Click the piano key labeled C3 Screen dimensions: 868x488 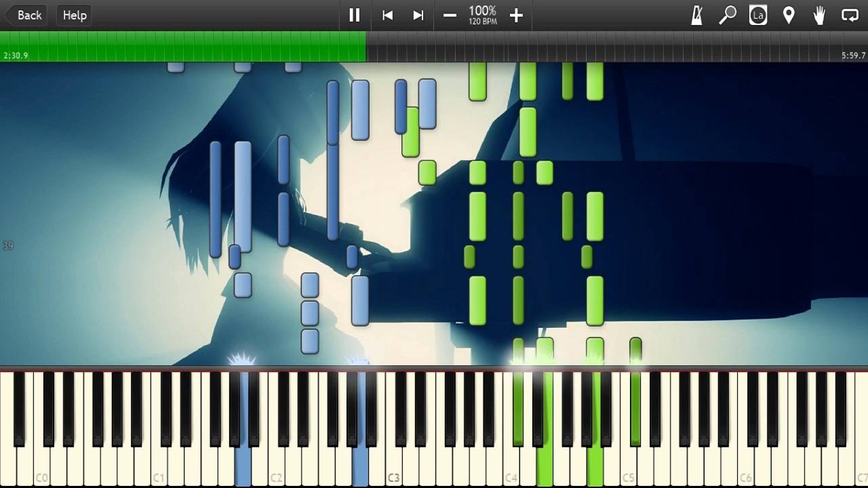pyautogui.click(x=393, y=430)
